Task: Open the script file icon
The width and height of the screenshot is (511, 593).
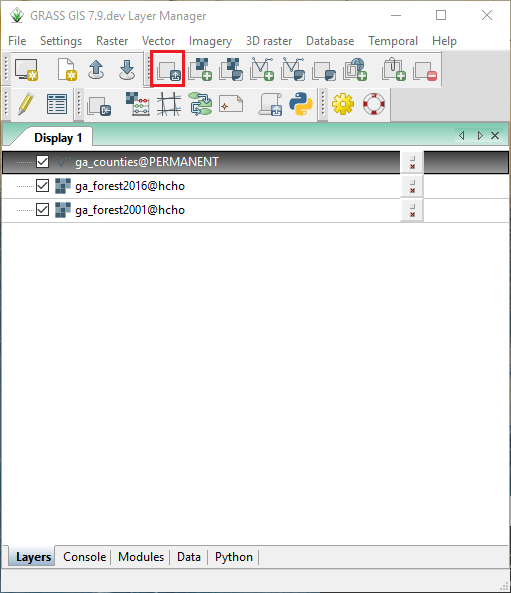Action: point(270,104)
